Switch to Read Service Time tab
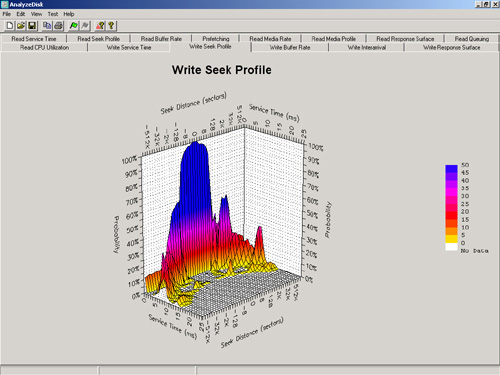This screenshot has height=375, width=500. 34,39
